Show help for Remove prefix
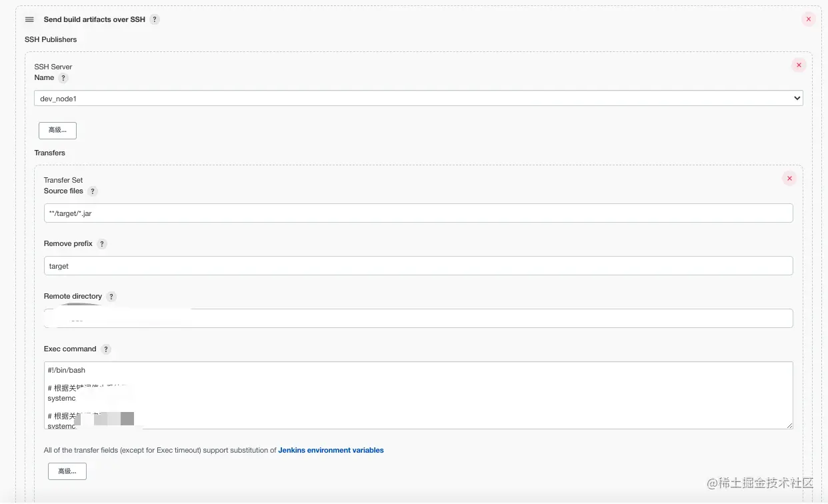This screenshot has width=828, height=504. (x=102, y=244)
